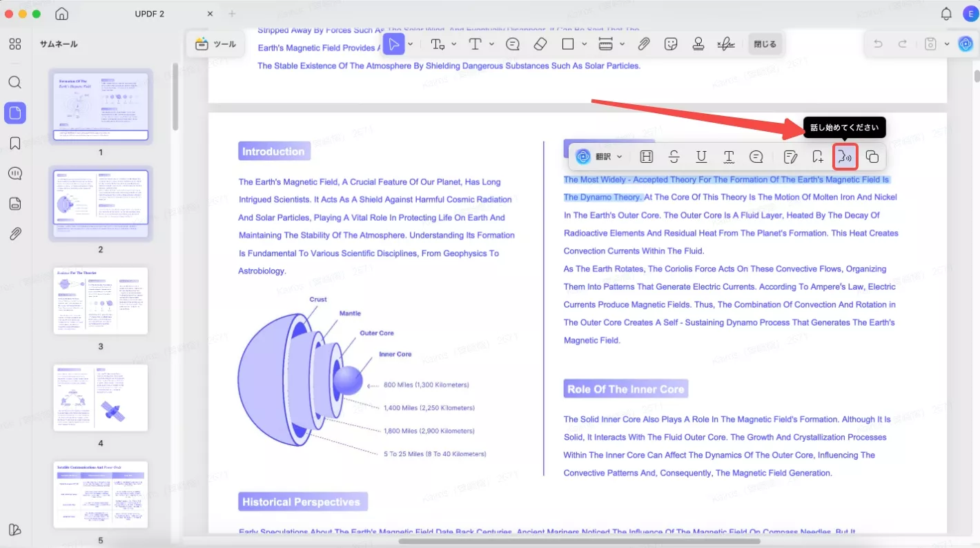Highlight the selected text
This screenshot has height=548, width=980.
pos(647,157)
